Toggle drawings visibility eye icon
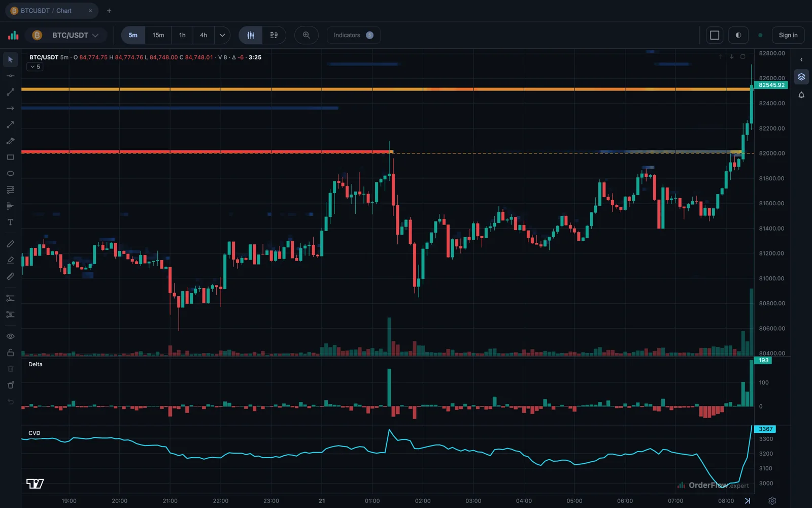 click(x=10, y=336)
